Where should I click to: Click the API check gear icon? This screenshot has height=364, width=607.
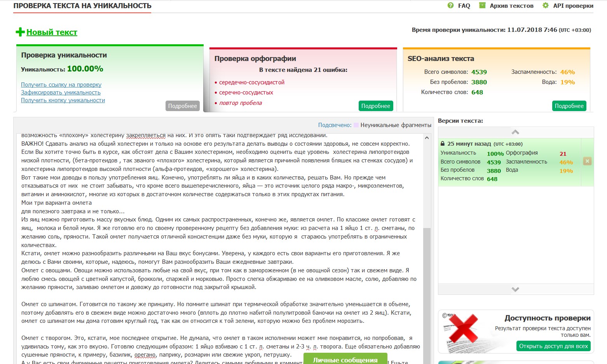click(x=546, y=5)
